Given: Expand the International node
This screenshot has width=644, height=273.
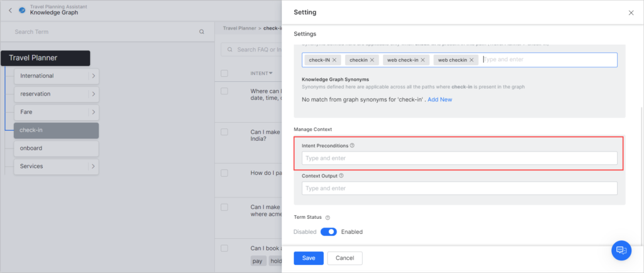Looking at the screenshot, I should click(x=92, y=76).
